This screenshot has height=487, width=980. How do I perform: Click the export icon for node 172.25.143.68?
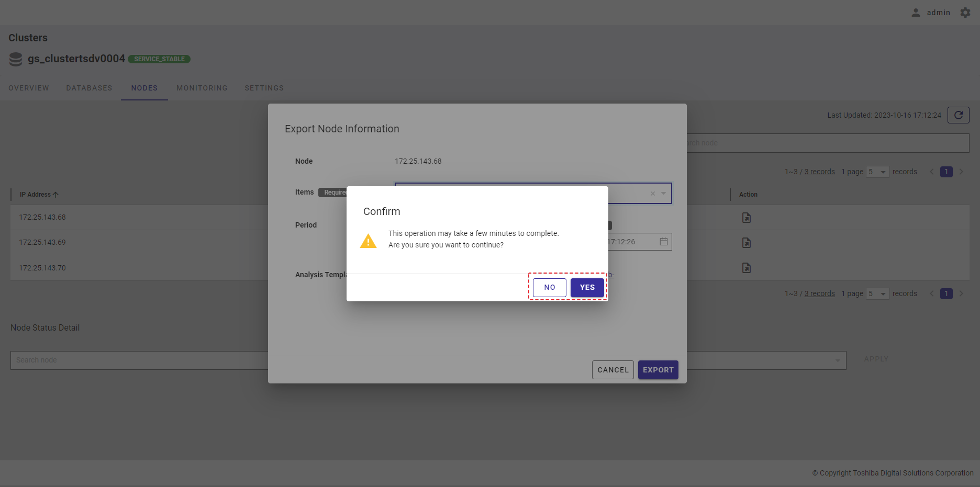[747, 218]
